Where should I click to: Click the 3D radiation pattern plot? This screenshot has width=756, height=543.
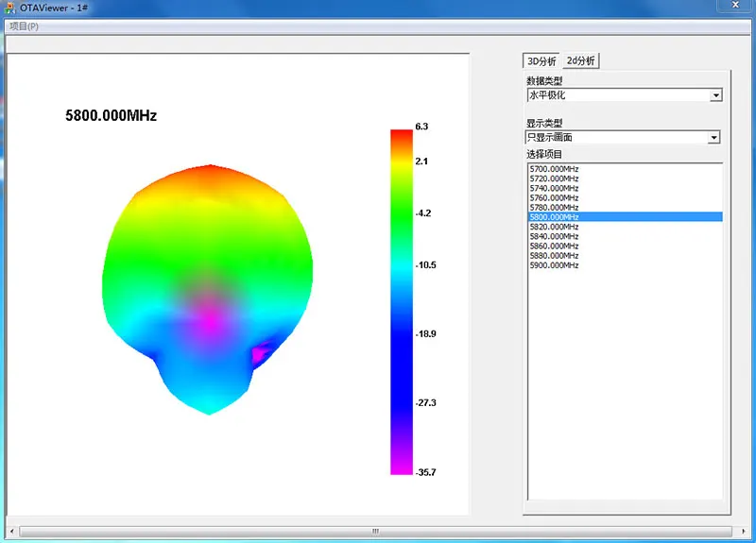pyautogui.click(x=208, y=289)
